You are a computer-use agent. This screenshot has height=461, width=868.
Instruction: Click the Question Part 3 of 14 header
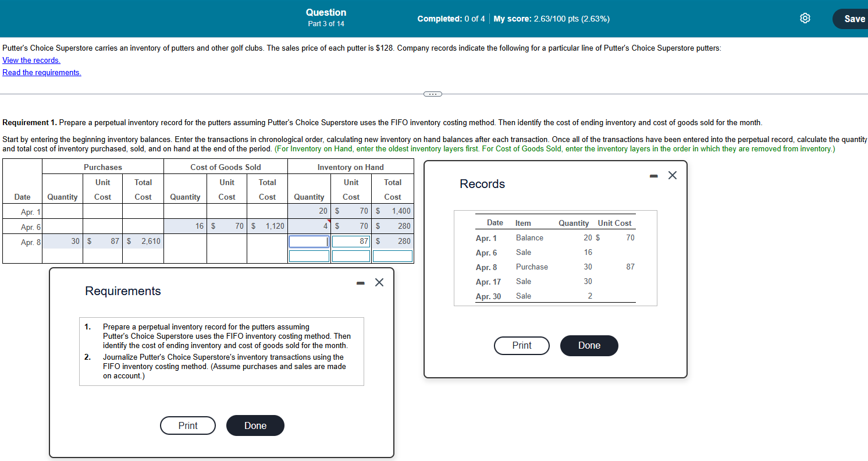[326, 17]
